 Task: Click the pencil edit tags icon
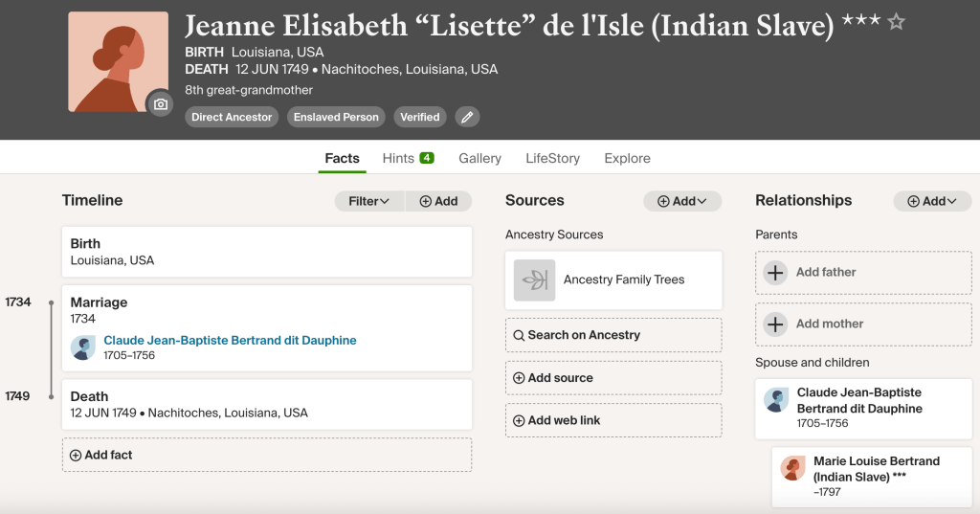[x=467, y=117]
